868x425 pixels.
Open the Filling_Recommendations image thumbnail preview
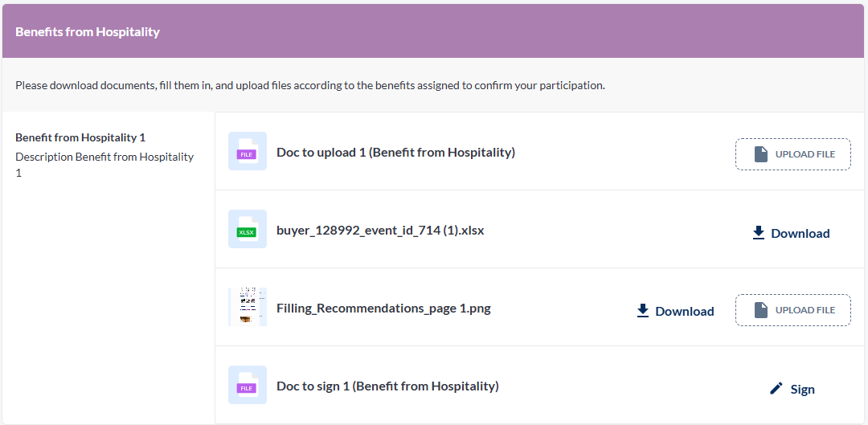(x=248, y=308)
